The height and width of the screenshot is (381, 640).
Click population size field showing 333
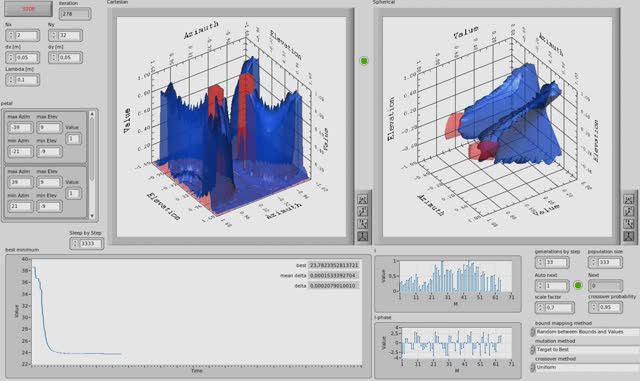click(609, 263)
